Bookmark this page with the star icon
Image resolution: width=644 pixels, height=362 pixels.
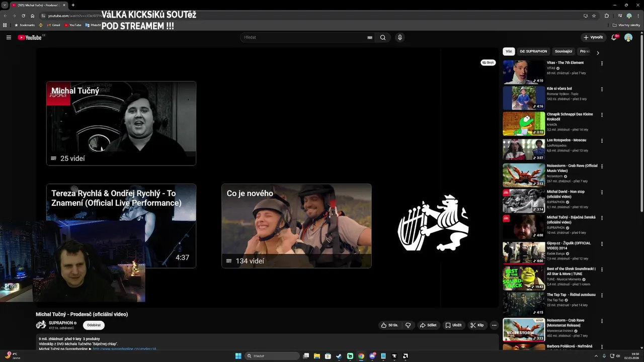tap(594, 16)
